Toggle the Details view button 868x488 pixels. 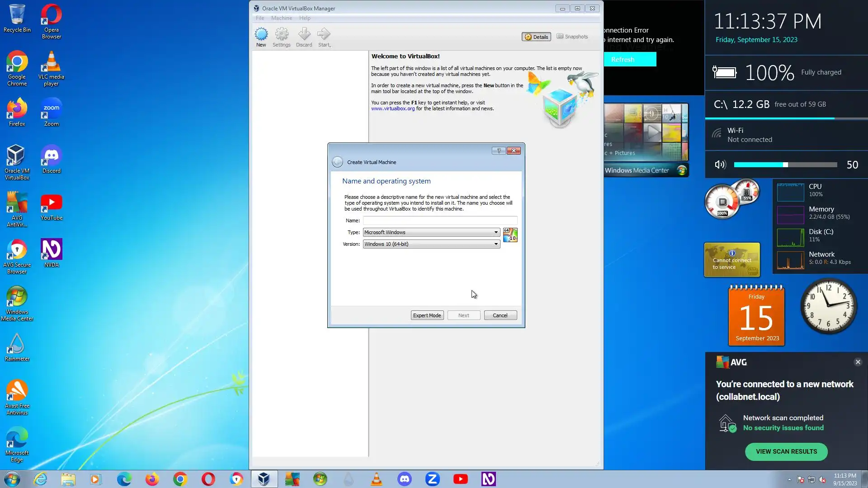536,37
